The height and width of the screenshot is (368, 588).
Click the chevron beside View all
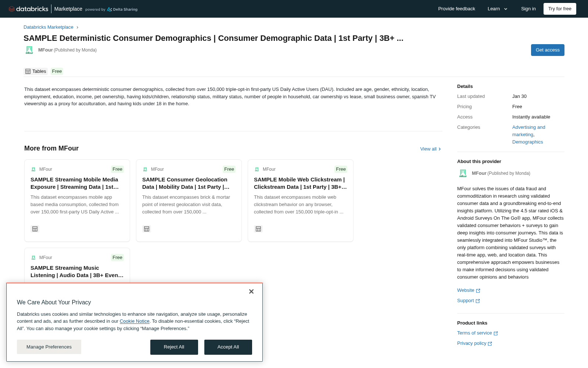(x=440, y=149)
